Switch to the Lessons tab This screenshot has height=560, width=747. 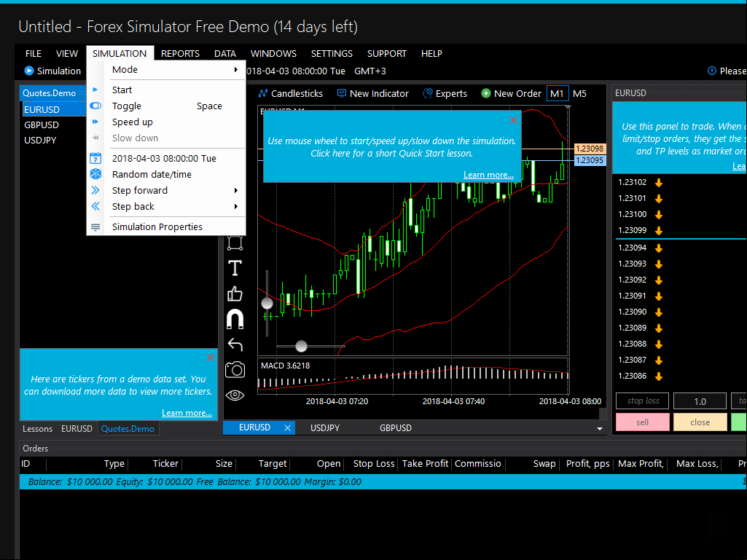(x=38, y=429)
